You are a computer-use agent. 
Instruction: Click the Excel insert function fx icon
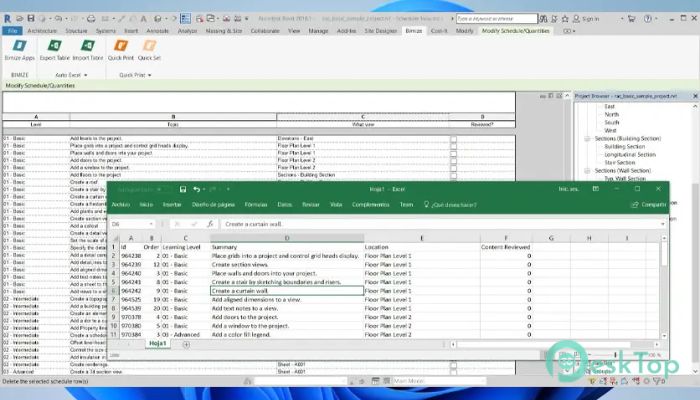point(210,224)
